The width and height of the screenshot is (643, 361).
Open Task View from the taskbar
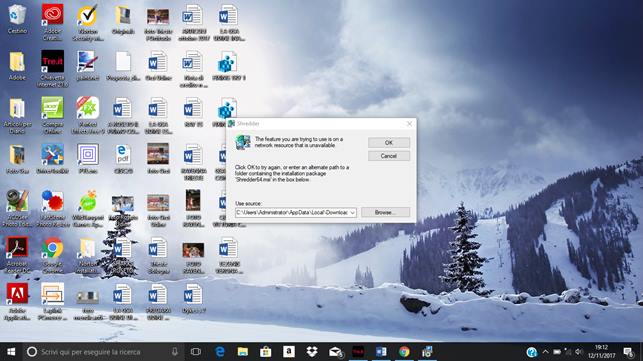point(196,352)
